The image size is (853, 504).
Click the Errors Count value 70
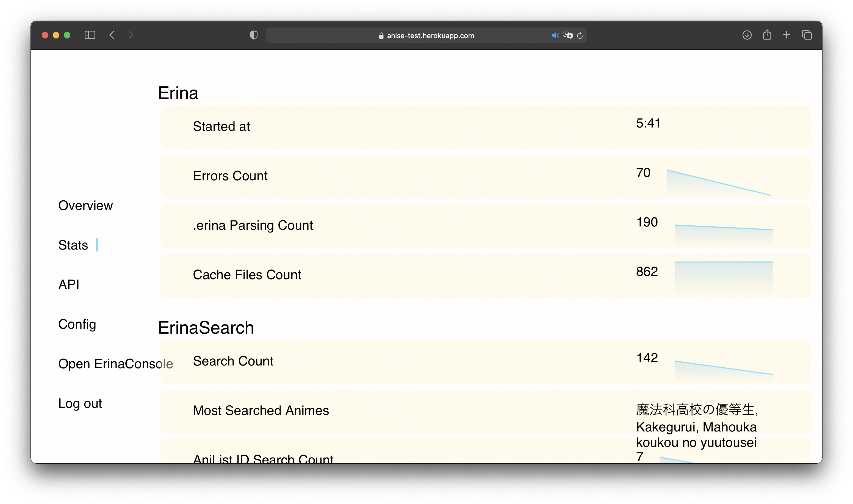click(643, 173)
